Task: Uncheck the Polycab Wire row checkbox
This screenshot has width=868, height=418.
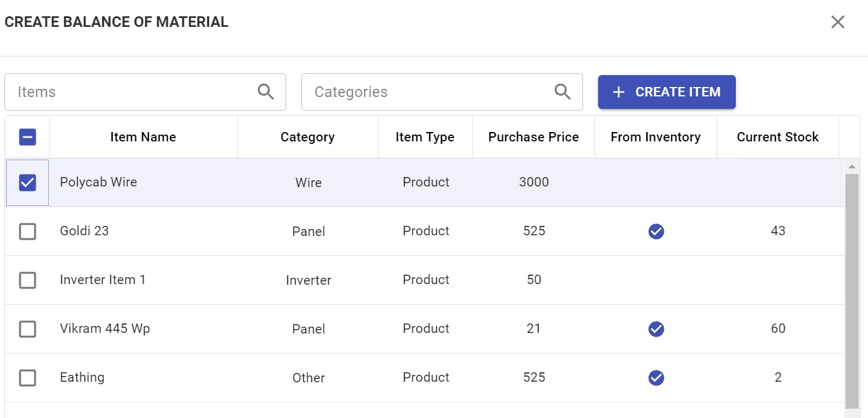Action: (28, 183)
